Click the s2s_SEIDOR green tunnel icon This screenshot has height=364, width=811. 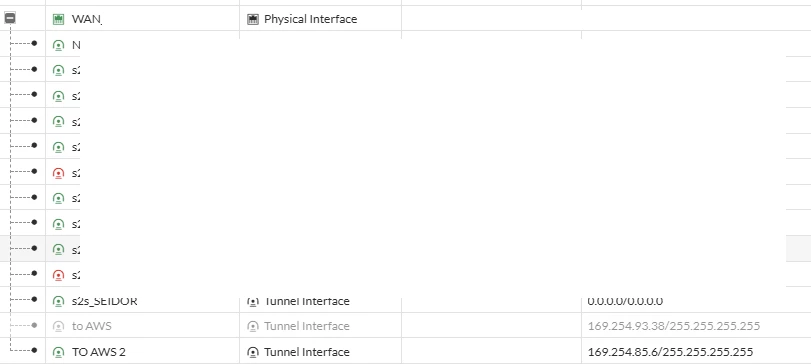pos(58,301)
